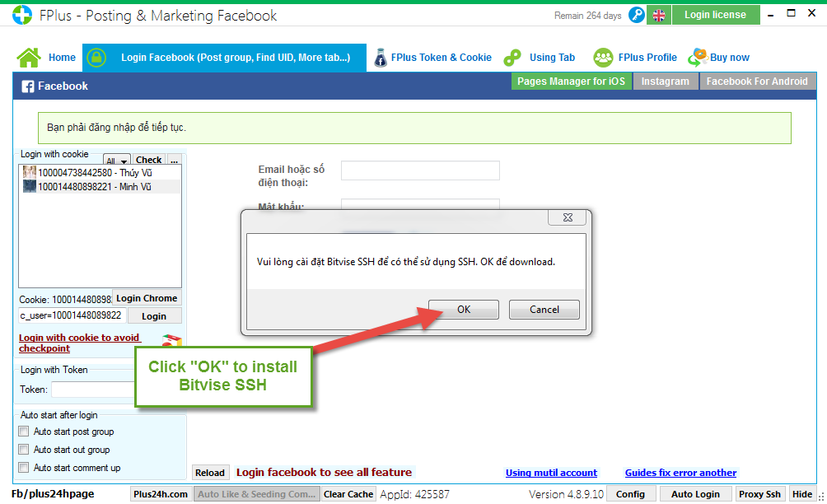The image size is (827, 504).
Task: Minimize the FPlus window
Action: tap(770, 14)
